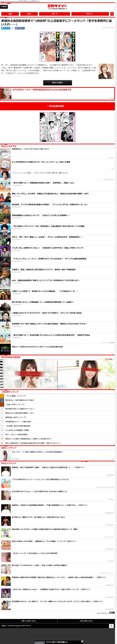This screenshot has height=644, width=117.
Task: Open the 三瓶の"トルコ移住" article
Action: pyautogui.click(x=45, y=291)
